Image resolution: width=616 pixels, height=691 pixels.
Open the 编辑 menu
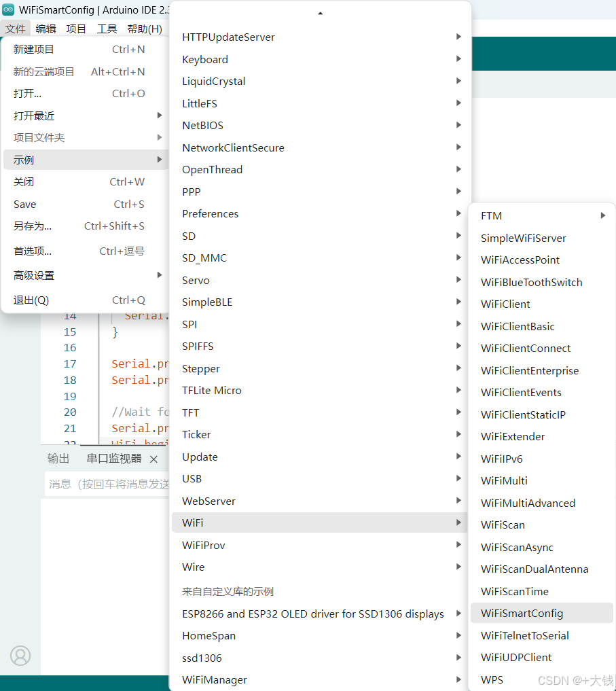pyautogui.click(x=46, y=29)
